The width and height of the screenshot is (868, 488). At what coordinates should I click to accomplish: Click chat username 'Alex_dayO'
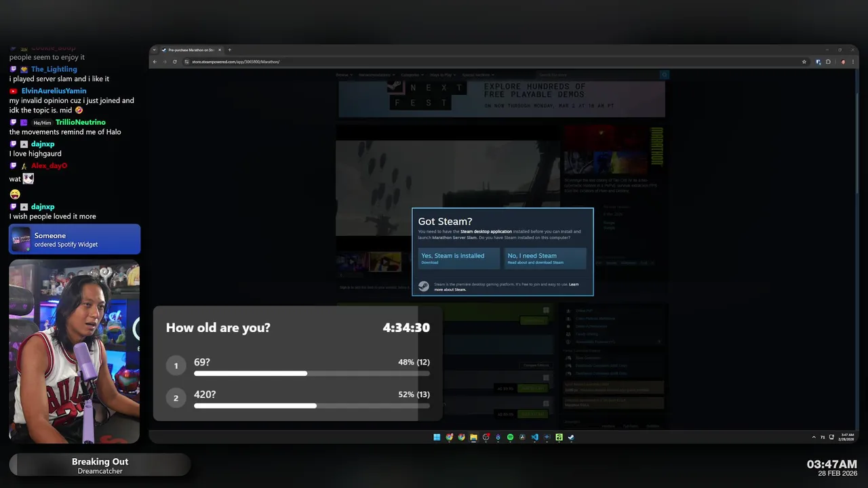pyautogui.click(x=49, y=165)
